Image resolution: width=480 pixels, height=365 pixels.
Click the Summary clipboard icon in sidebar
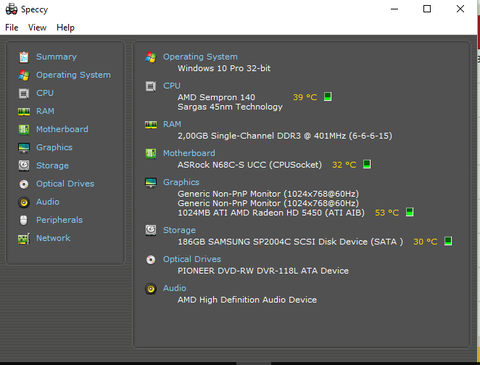coord(24,57)
